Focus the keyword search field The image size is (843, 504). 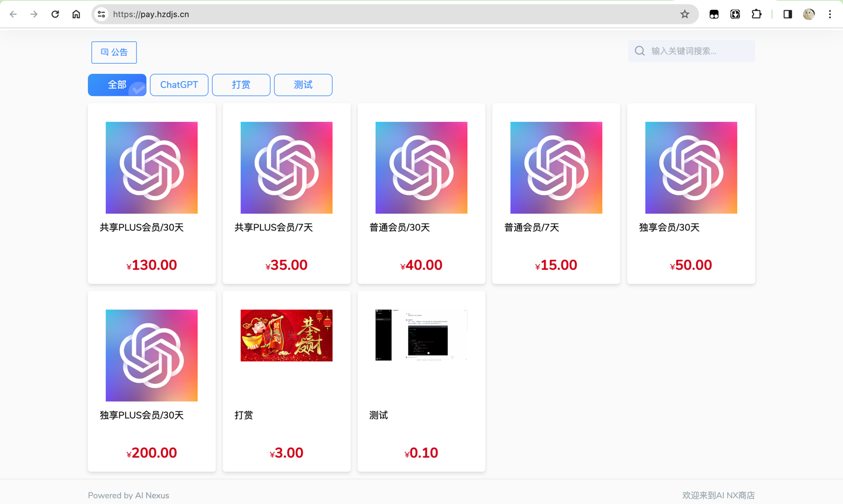coord(691,51)
